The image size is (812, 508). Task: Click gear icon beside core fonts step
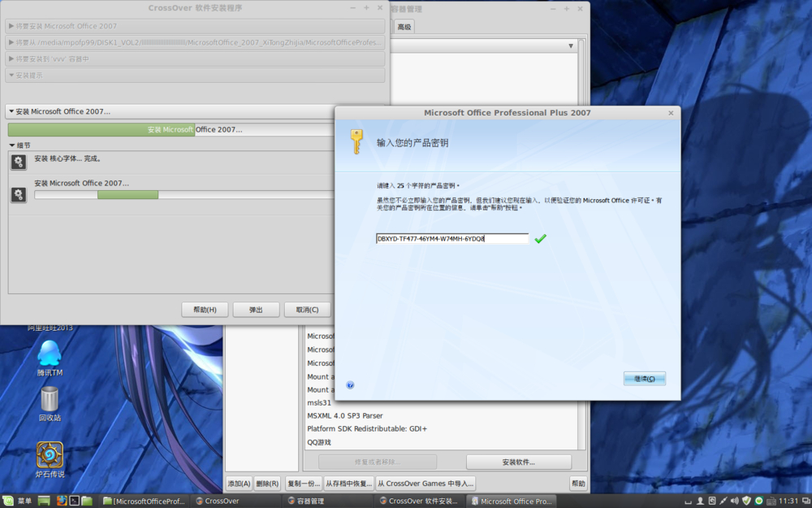pyautogui.click(x=19, y=162)
